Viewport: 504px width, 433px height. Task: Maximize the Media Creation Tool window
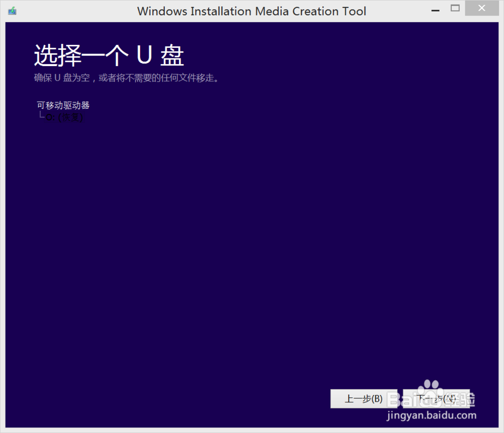[455, 9]
